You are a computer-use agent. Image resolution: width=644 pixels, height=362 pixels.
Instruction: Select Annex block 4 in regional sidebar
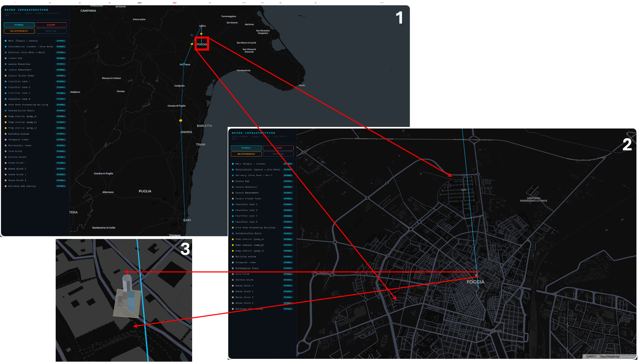pyautogui.click(x=35, y=180)
